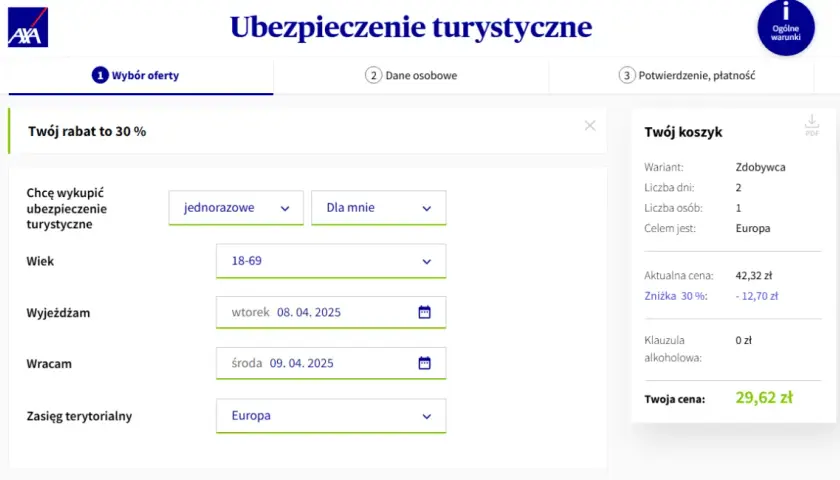This screenshot has height=480, width=840.
Task: Click the Europa destination value in basket
Action: point(753,228)
